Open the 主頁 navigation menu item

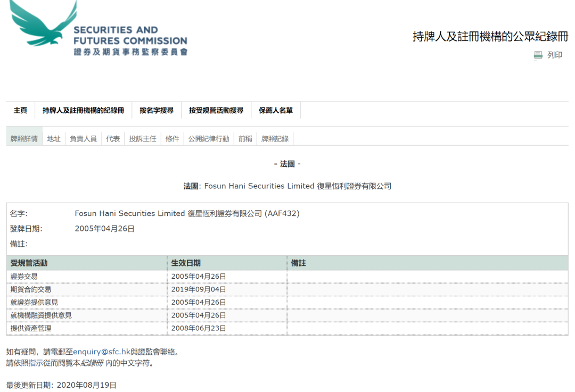(20, 110)
